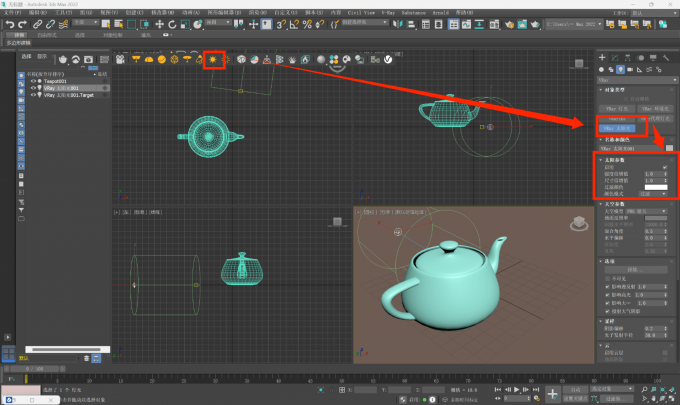This screenshot has height=405, width=680.
Task: Select the Unlink Selection tool
Action: click(x=50, y=24)
